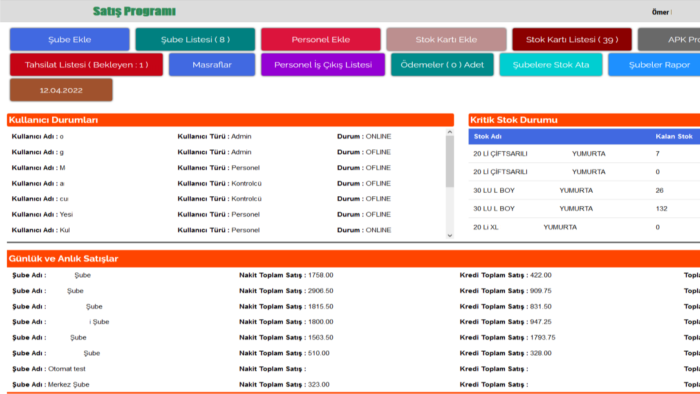Image resolution: width=700 pixels, height=394 pixels.
Task: Click the Kritik Stok Durumu header
Action: coord(584,120)
